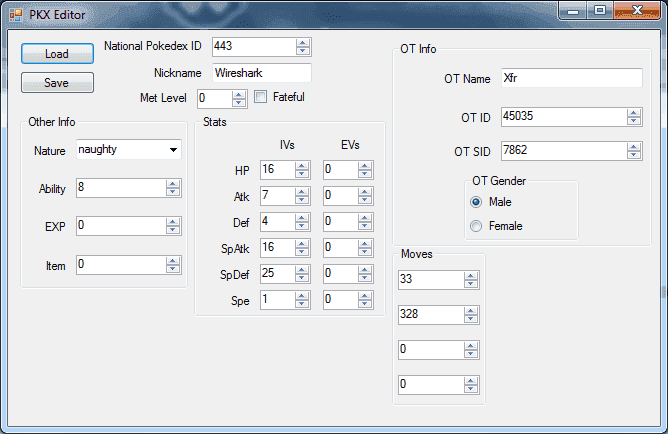
Task: Increase Def EV with up arrow
Action: click(x=365, y=218)
